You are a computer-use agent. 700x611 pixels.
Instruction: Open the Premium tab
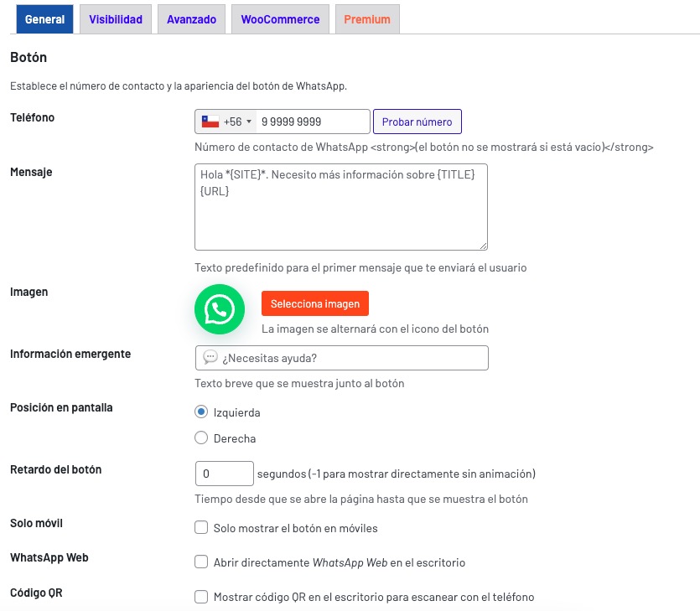pyautogui.click(x=367, y=19)
